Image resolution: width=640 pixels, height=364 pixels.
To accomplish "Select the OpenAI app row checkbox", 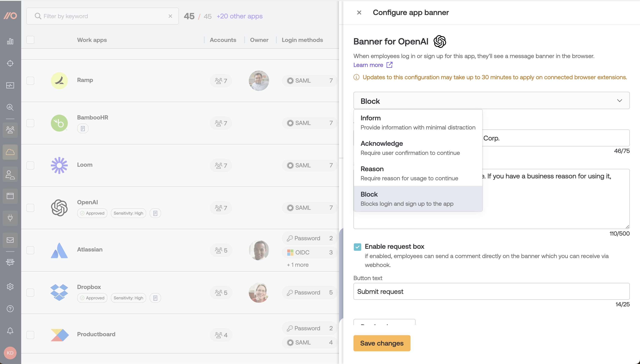I will (x=30, y=207).
